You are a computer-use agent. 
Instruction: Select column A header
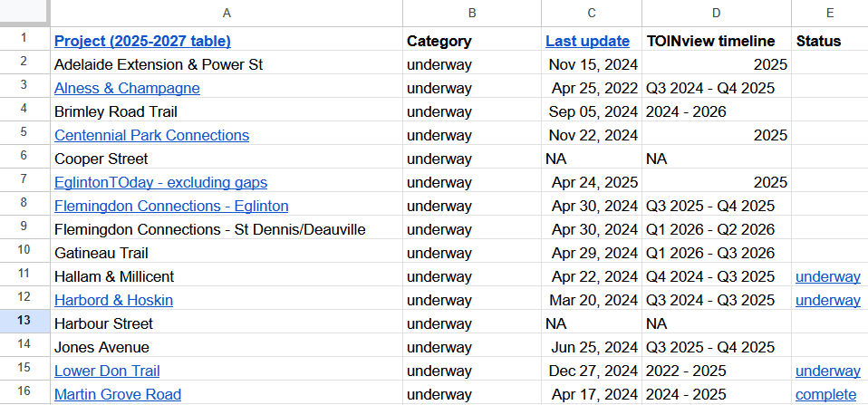[x=227, y=13]
